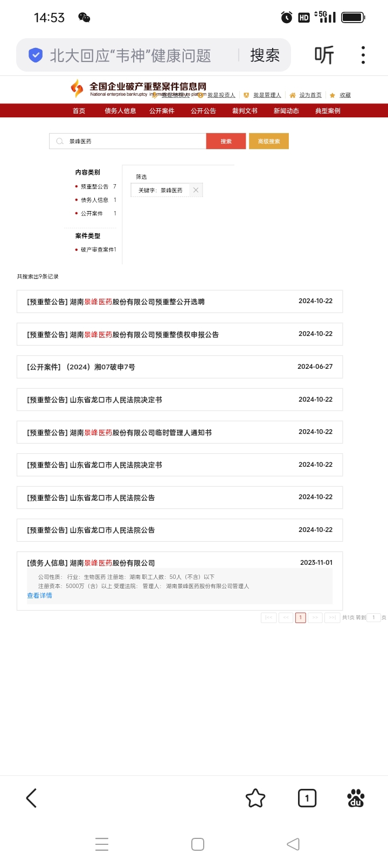Go to first page with |<< button
Viewport: 388px width, 868px height.
tap(268, 618)
